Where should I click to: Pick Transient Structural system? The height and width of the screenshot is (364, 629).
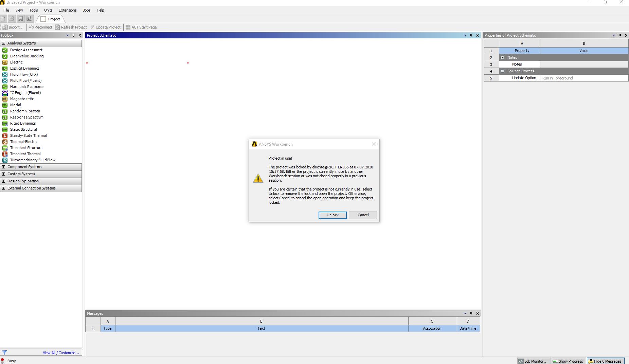pyautogui.click(x=26, y=148)
